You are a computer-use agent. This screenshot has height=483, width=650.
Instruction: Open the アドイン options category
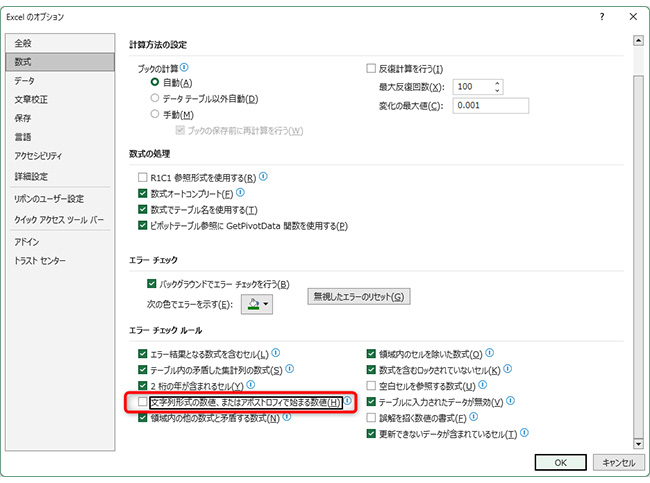[60, 242]
